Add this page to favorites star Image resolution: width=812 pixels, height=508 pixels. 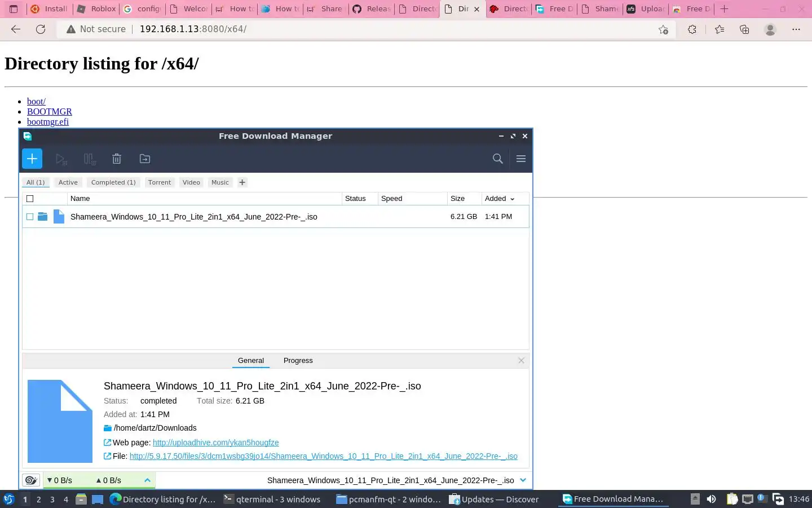[x=663, y=29]
